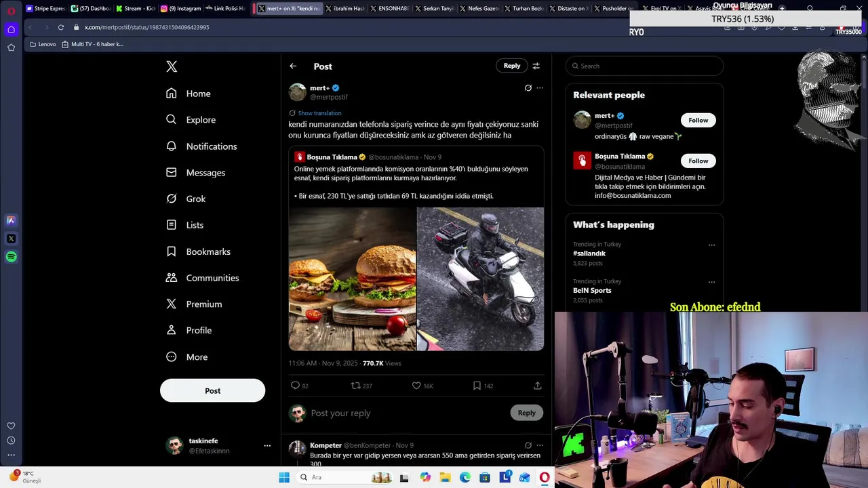Open Copilot from the taskbar
This screenshot has height=488, width=868.
pyautogui.click(x=425, y=477)
